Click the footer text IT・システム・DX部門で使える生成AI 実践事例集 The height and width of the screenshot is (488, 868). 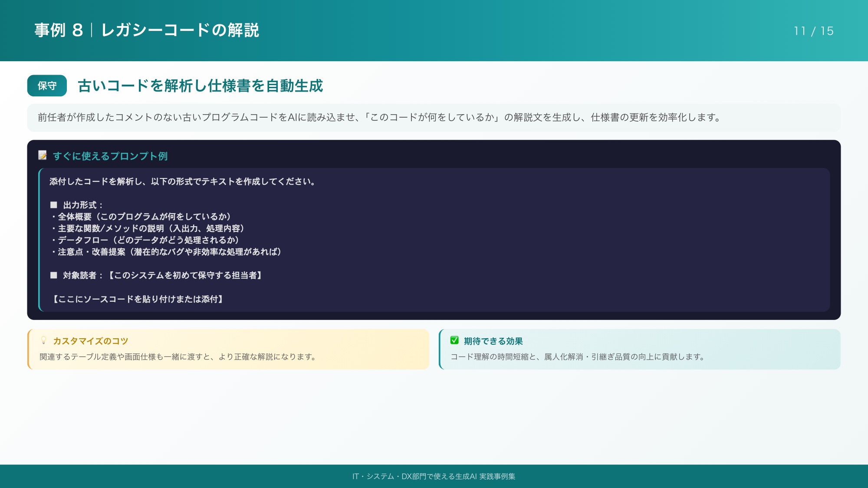[x=434, y=476]
